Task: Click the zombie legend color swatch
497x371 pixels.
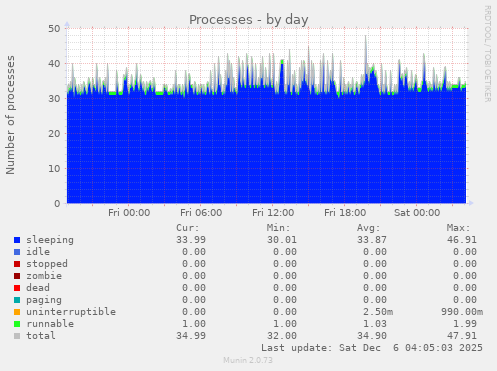Action: [x=17, y=276]
